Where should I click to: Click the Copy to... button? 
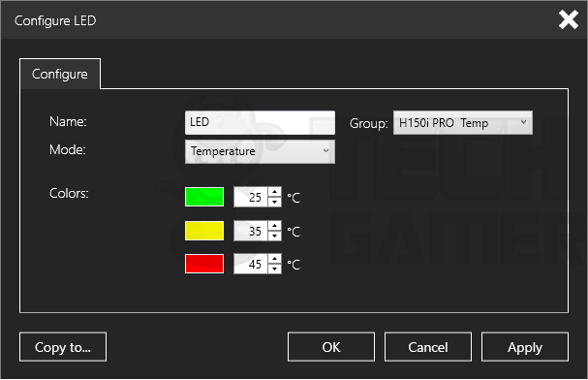[63, 347]
